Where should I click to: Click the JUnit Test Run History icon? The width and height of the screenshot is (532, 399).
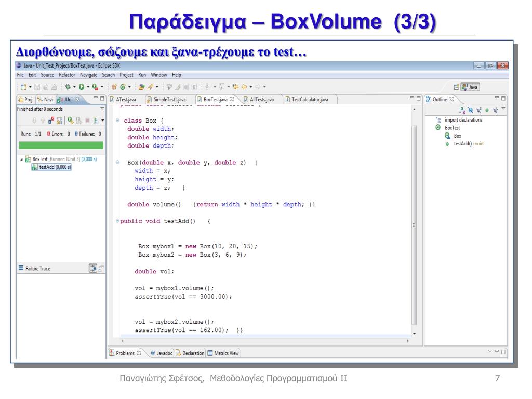click(x=96, y=120)
